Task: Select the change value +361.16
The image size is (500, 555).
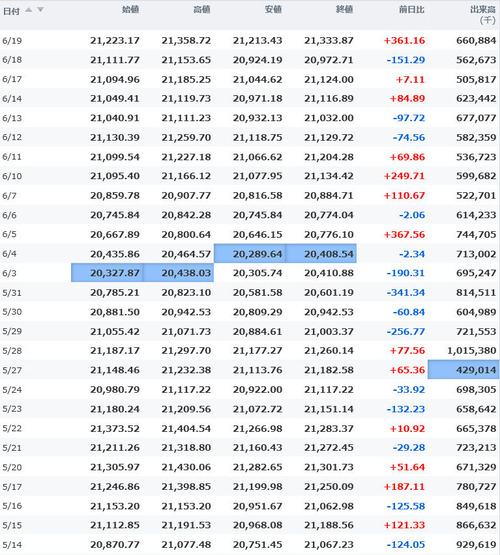Action: [x=404, y=40]
